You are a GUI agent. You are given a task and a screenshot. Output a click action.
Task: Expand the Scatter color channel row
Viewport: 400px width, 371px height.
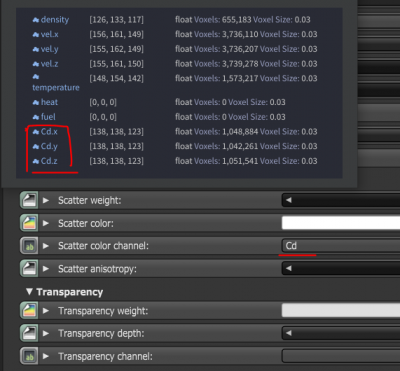pos(46,246)
